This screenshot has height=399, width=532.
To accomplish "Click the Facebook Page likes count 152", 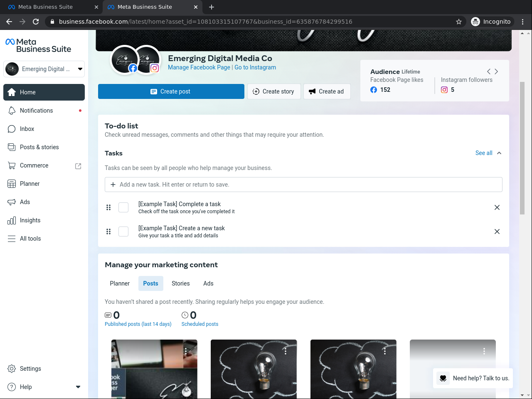I will pos(385,90).
